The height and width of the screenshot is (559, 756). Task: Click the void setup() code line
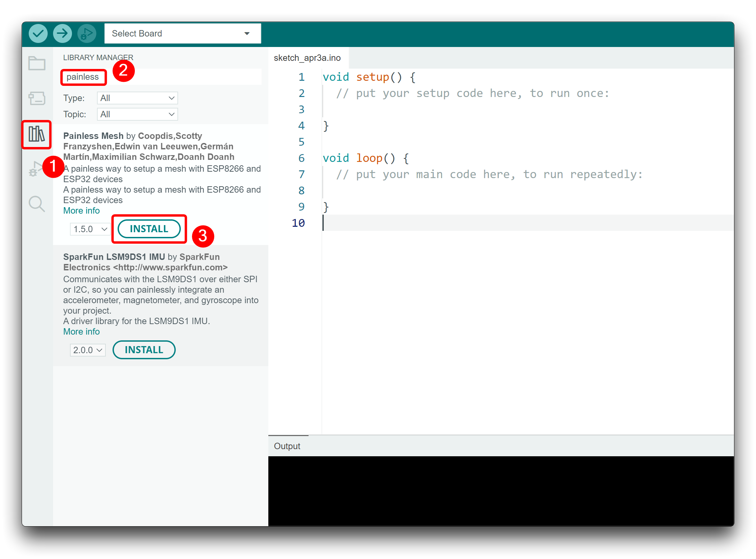tap(369, 77)
